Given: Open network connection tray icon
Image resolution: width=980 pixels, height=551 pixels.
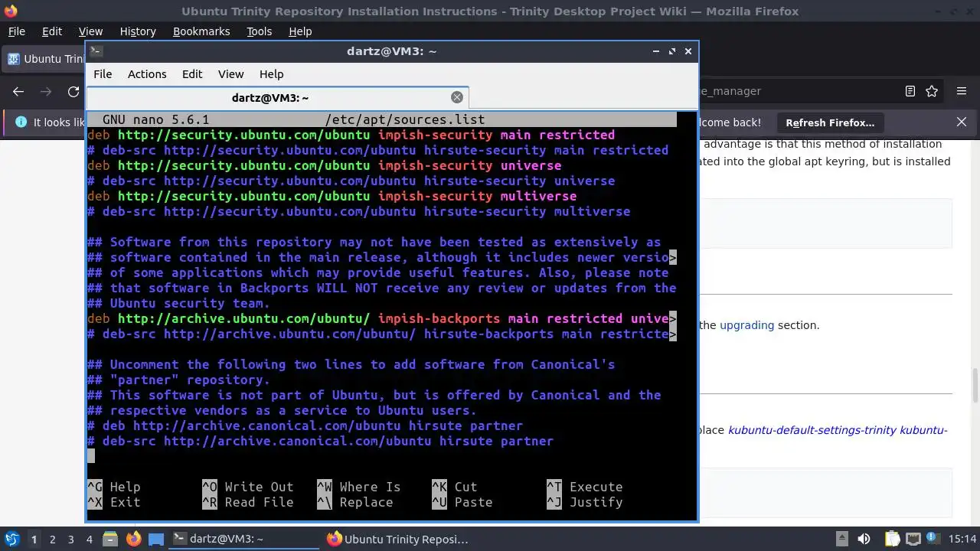Looking at the screenshot, I should (x=914, y=539).
